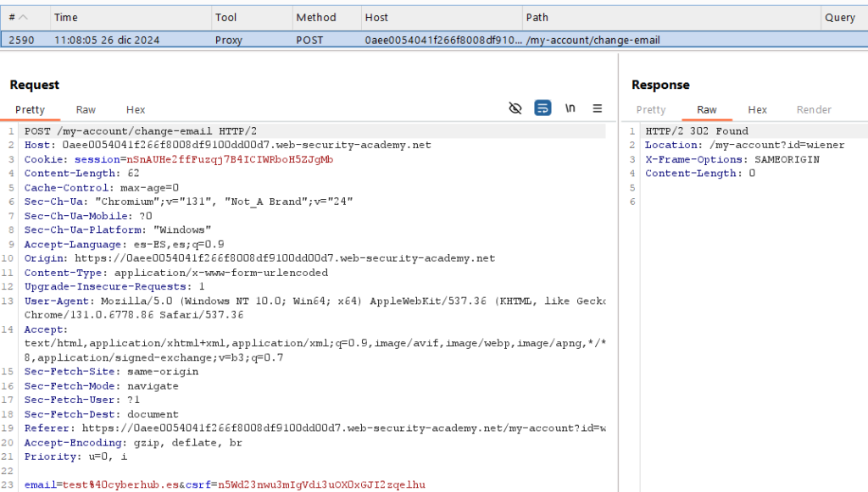The height and width of the screenshot is (492, 868).
Task: Sort by the # column header
Action: (x=25, y=18)
